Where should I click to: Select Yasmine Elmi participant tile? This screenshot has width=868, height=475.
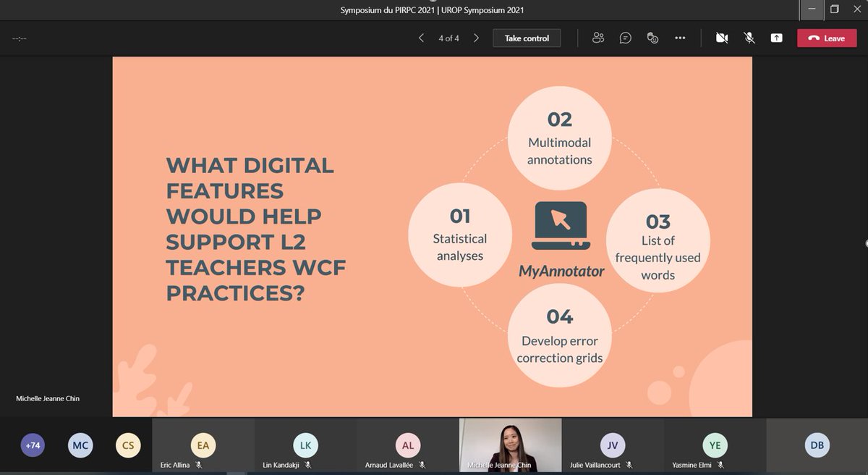(x=715, y=446)
